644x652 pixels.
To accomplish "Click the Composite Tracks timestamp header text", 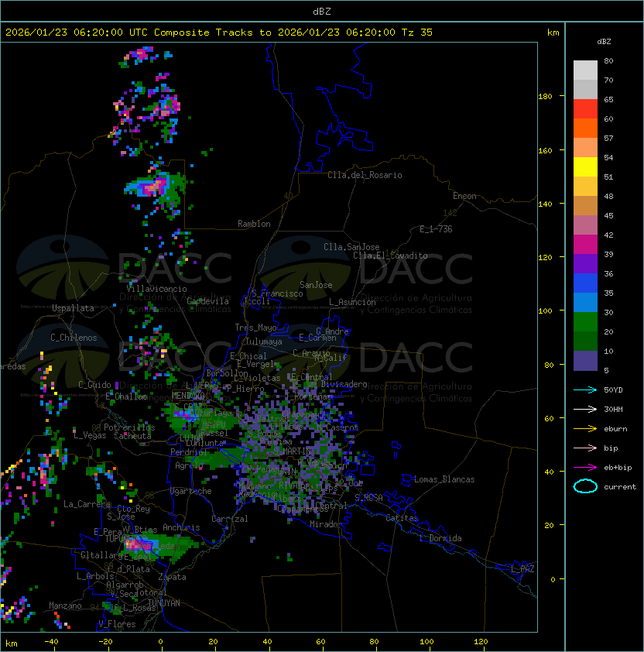I will point(219,33).
